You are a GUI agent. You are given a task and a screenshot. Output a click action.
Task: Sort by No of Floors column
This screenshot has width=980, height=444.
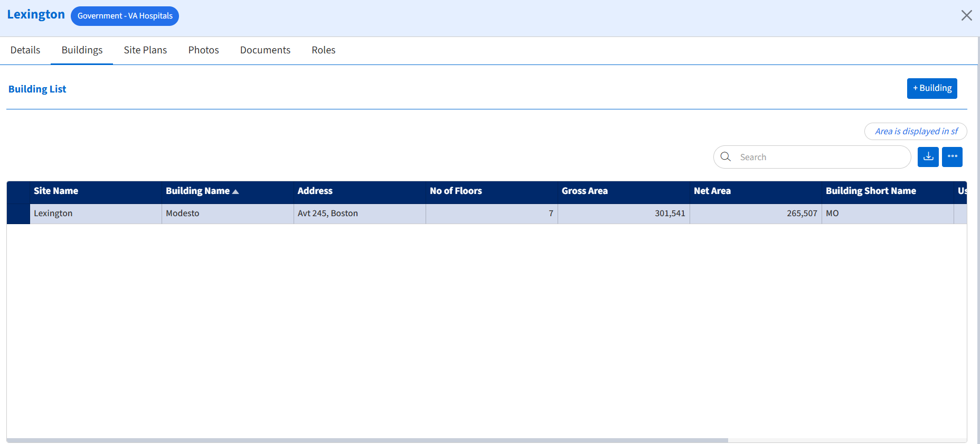tap(456, 191)
